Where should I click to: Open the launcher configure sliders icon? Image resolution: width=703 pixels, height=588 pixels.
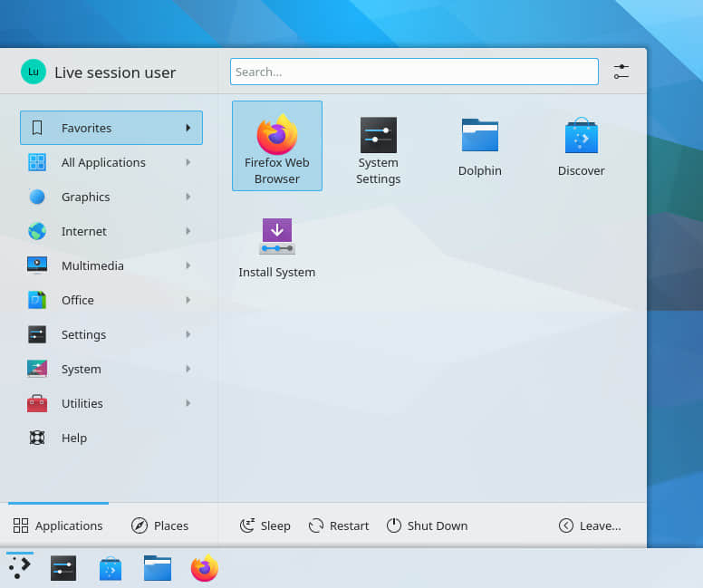tap(621, 72)
